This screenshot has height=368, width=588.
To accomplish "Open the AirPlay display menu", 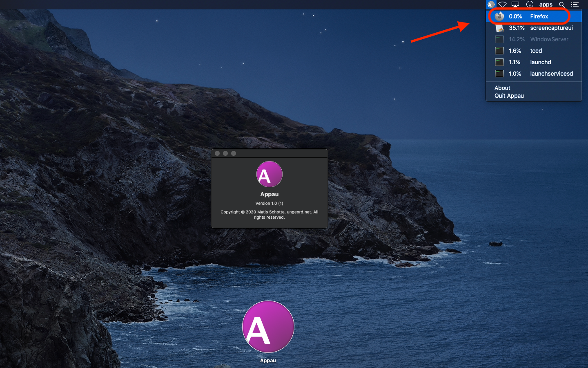I will pos(515,4).
